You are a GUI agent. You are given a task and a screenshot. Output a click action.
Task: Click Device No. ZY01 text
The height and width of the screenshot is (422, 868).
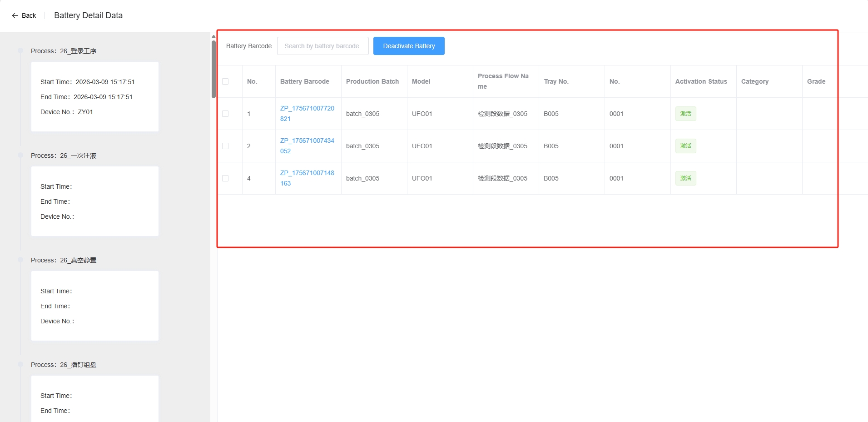pos(67,112)
